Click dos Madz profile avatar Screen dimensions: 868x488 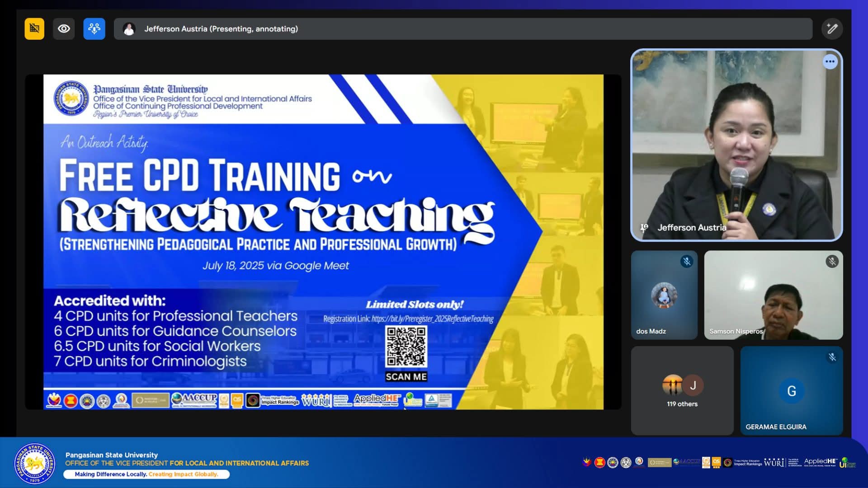coord(664,296)
